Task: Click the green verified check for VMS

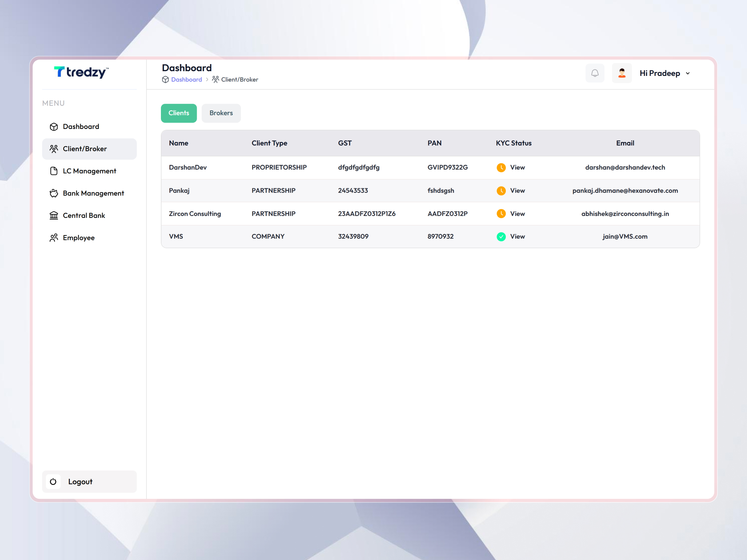Action: [501, 236]
